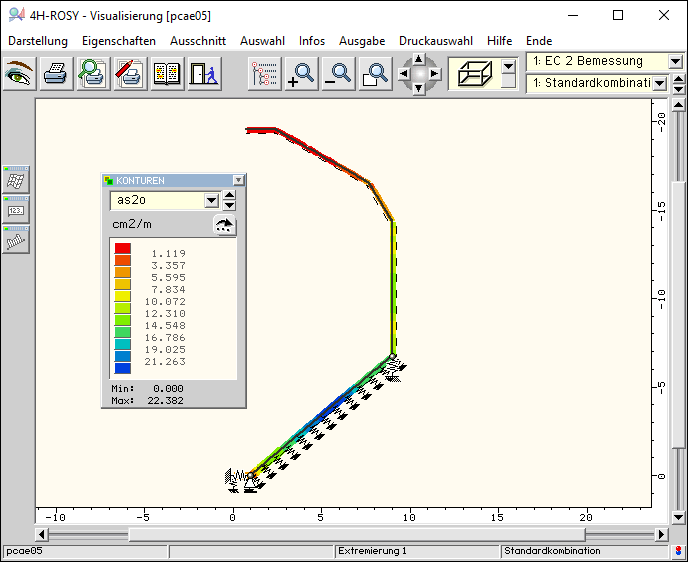Click the curved arrow button in Konturen
This screenshot has height=562, width=688.
pyautogui.click(x=225, y=225)
